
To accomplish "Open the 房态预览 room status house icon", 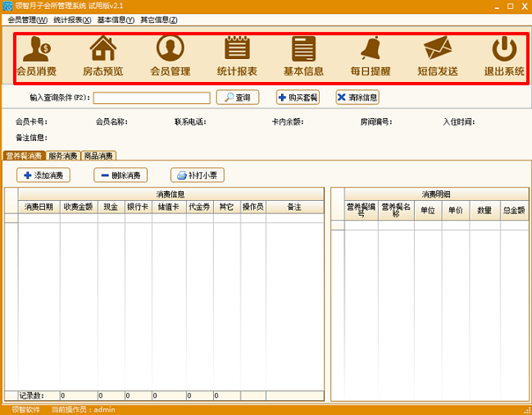I will tap(103, 57).
